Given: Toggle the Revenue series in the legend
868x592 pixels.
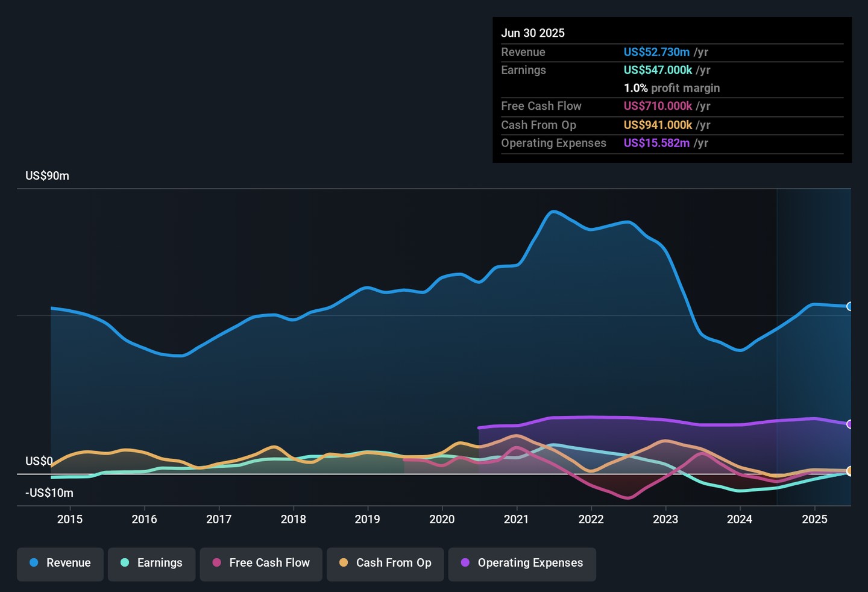Looking at the screenshot, I should pyautogui.click(x=60, y=563).
